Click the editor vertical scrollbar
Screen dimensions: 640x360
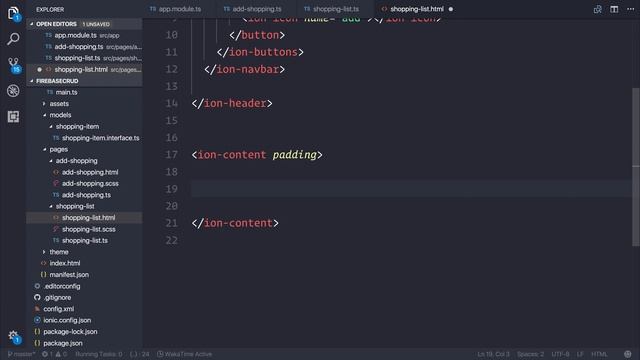(x=636, y=167)
